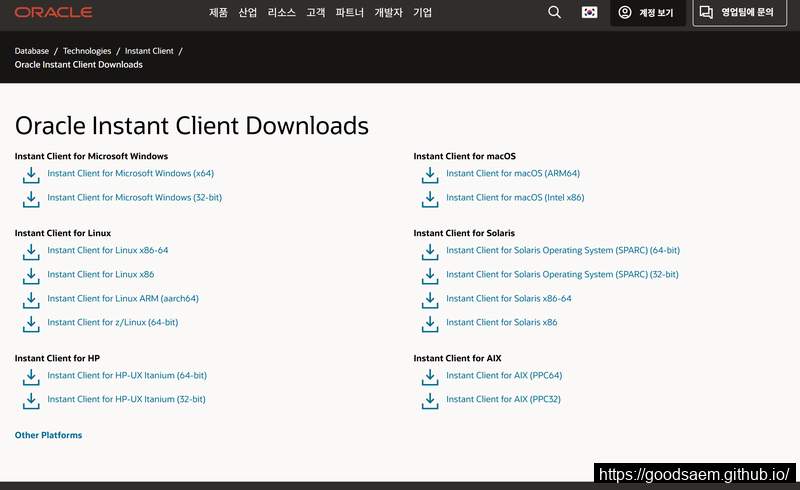Open Instant Client for z/Linux (64-bit) link
The image size is (800, 490).
[x=113, y=322]
